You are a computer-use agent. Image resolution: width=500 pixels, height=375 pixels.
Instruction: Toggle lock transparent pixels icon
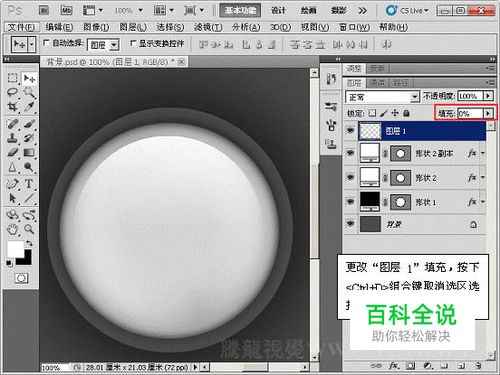372,113
